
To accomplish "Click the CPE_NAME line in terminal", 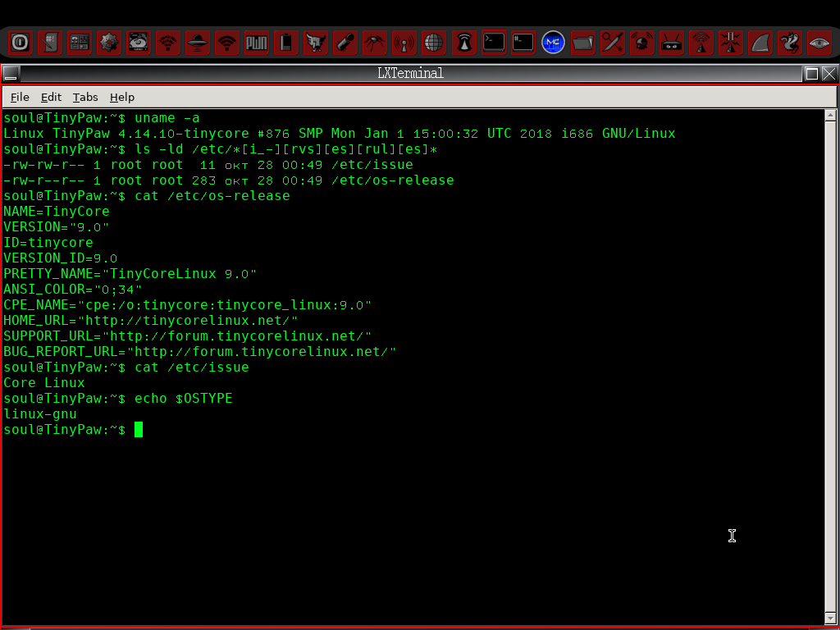I will click(188, 304).
